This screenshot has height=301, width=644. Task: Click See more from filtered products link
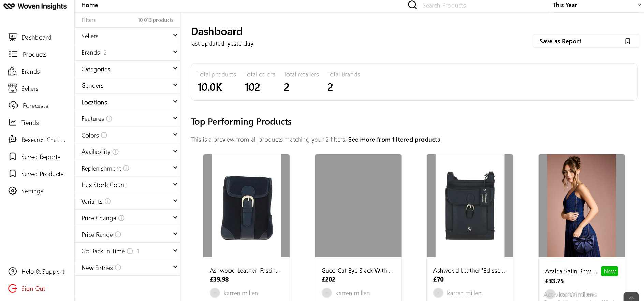pos(394,140)
